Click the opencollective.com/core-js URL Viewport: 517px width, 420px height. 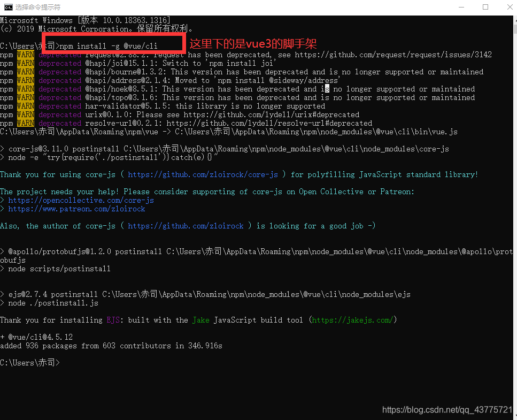81,200
